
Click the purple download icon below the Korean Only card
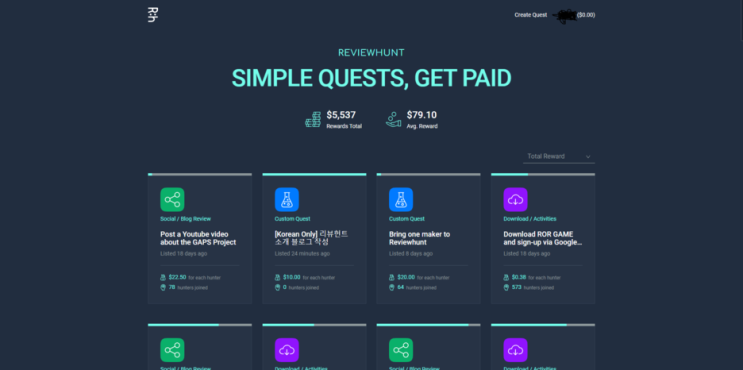pyautogui.click(x=287, y=350)
